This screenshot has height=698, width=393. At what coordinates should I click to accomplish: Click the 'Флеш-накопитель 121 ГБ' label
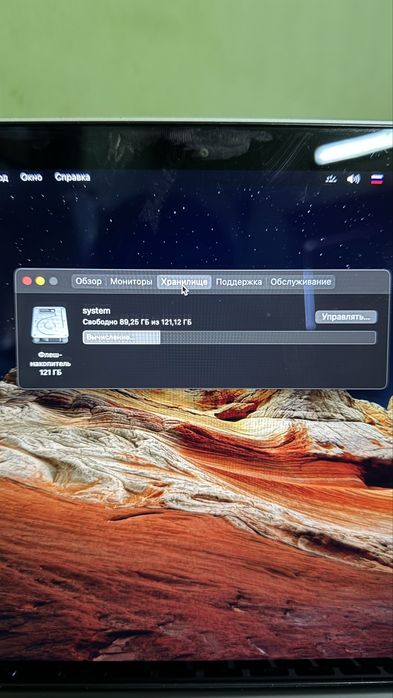tap(50, 363)
